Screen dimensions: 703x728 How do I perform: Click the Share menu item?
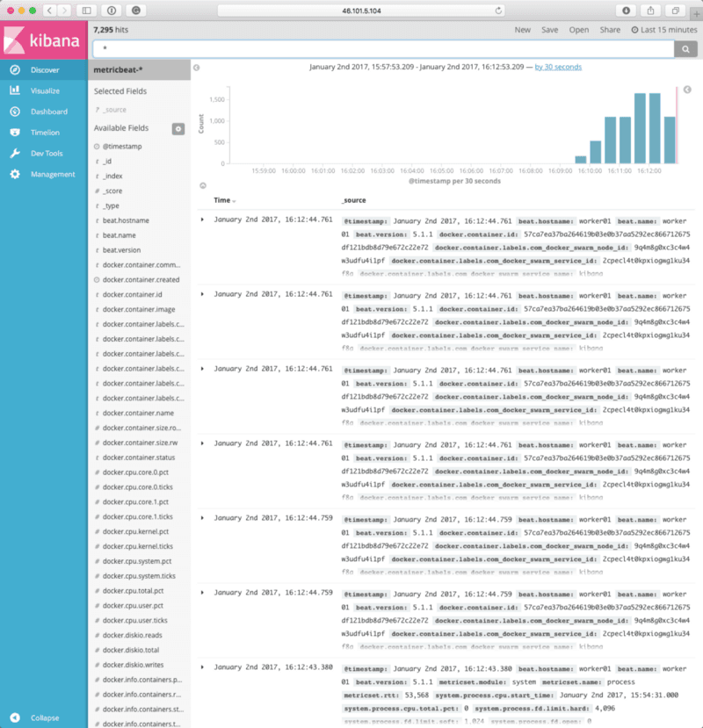pyautogui.click(x=608, y=29)
